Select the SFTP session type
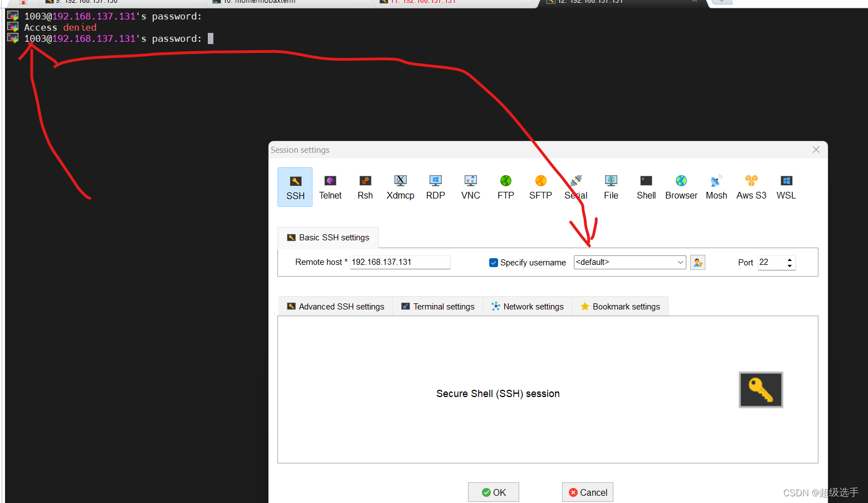Screen dimensions: 868x503 point(540,187)
